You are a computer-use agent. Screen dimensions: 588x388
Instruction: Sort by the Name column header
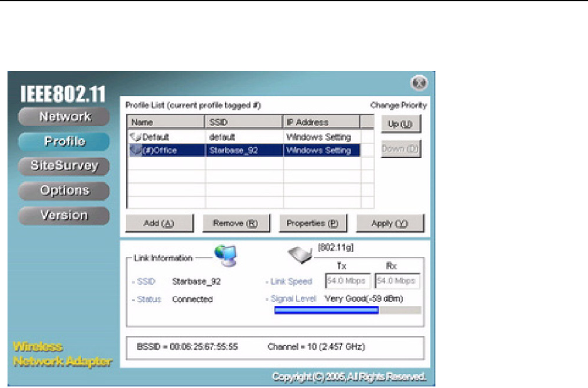tap(166, 122)
